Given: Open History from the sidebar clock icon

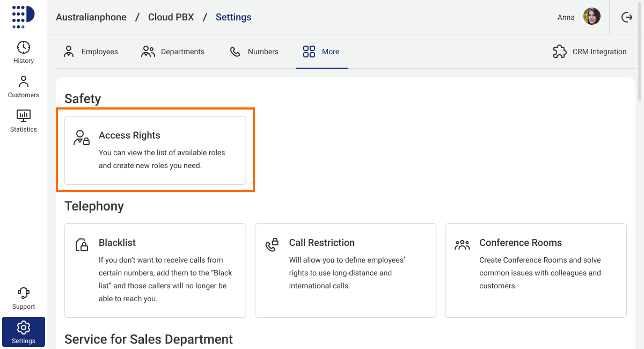Looking at the screenshot, I should coord(24,47).
